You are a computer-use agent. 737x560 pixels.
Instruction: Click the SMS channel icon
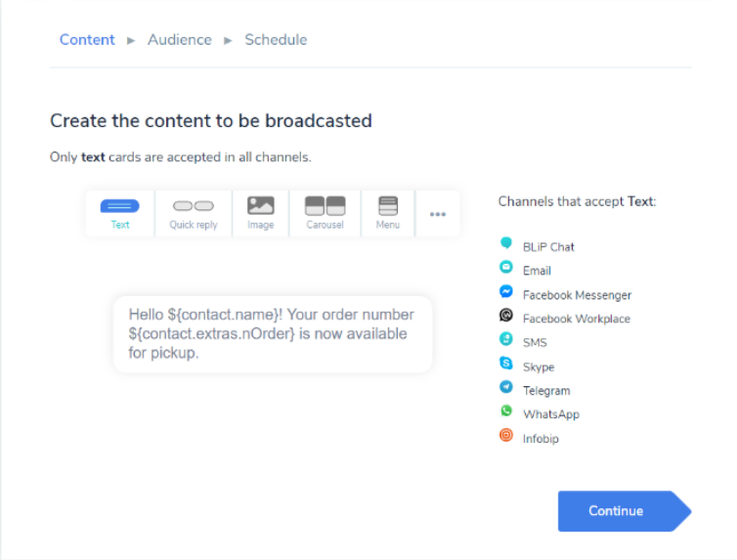[x=506, y=340]
